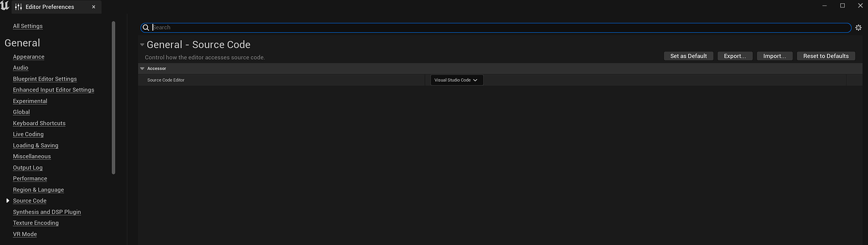Viewport: 868px width, 245px height.
Task: Open Live Coding settings
Action: point(28,134)
